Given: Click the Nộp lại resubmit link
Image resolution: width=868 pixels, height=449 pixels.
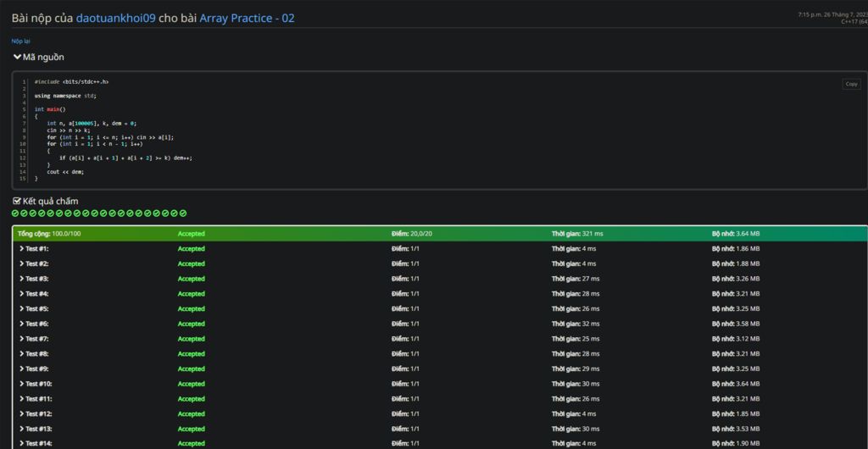Looking at the screenshot, I should (x=21, y=41).
